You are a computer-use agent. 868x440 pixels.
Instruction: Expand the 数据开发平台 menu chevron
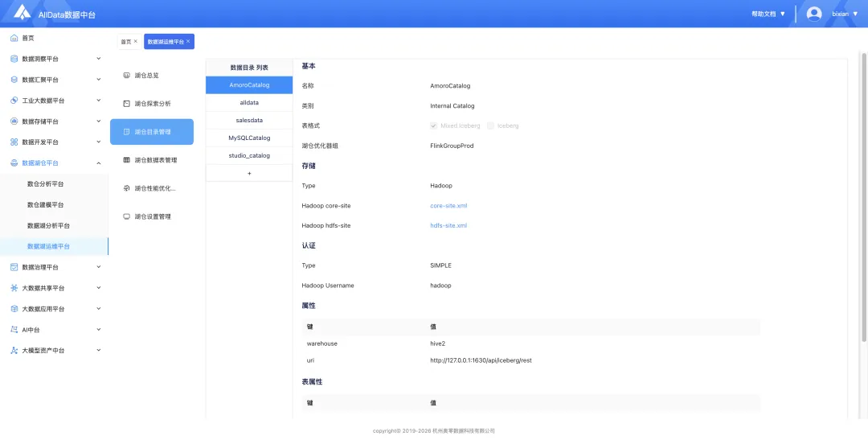click(x=99, y=142)
